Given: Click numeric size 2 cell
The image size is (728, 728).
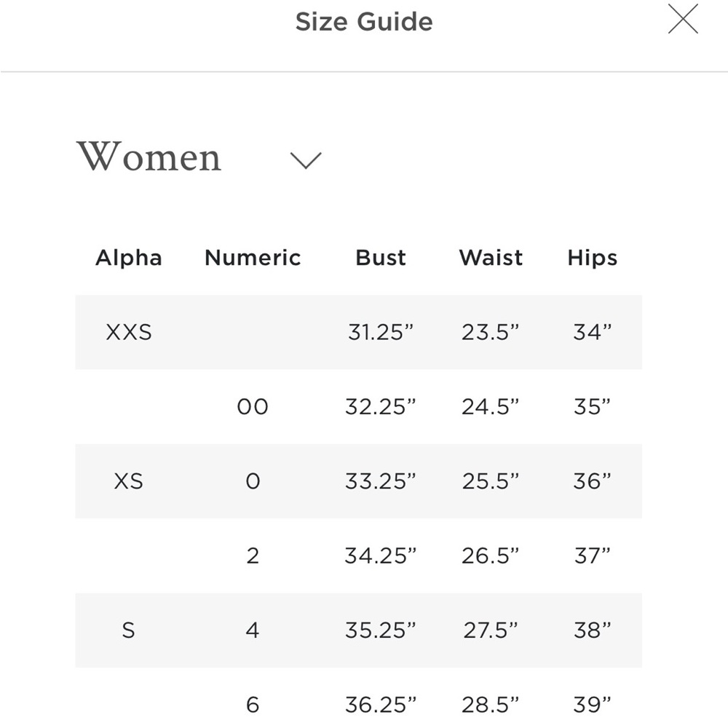Looking at the screenshot, I should click(253, 555).
